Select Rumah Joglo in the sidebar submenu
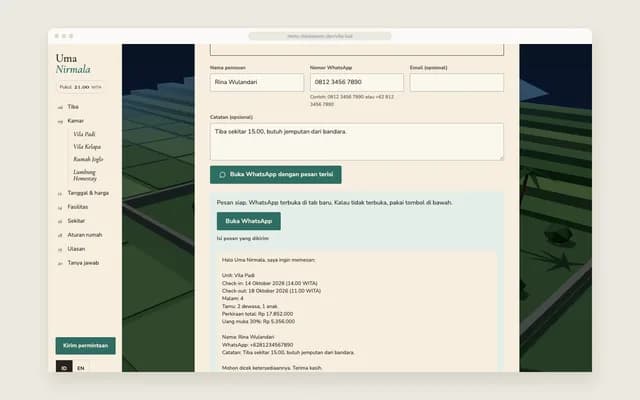This screenshot has width=640, height=400. click(88, 159)
